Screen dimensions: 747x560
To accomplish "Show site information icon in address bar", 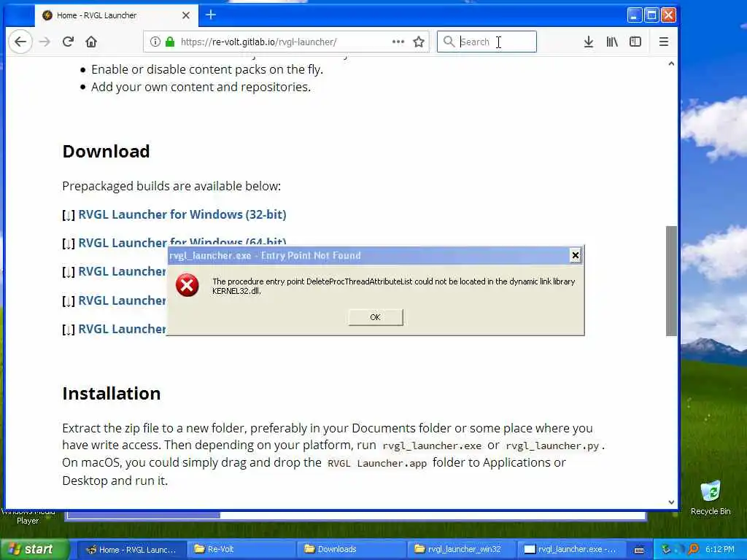I will coord(155,42).
